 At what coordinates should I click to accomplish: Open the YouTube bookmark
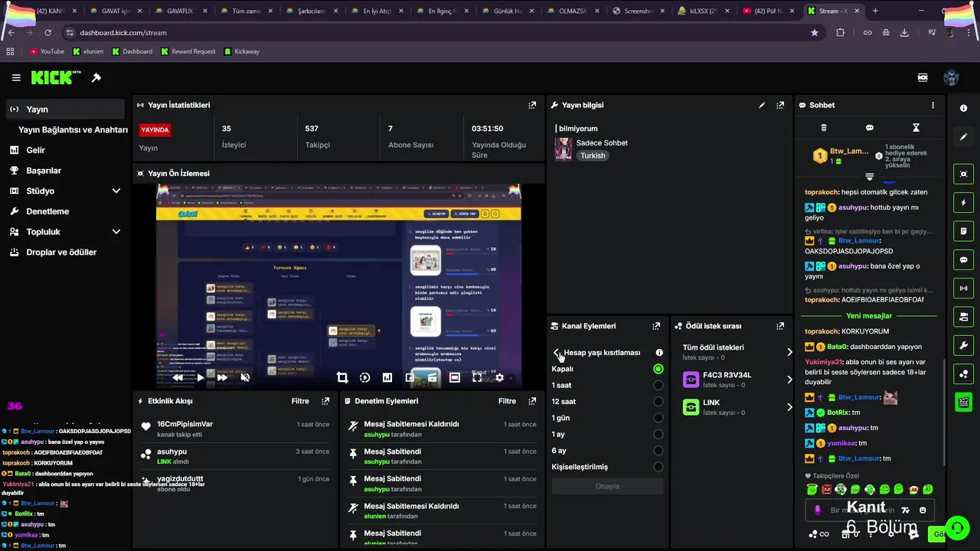pos(47,51)
